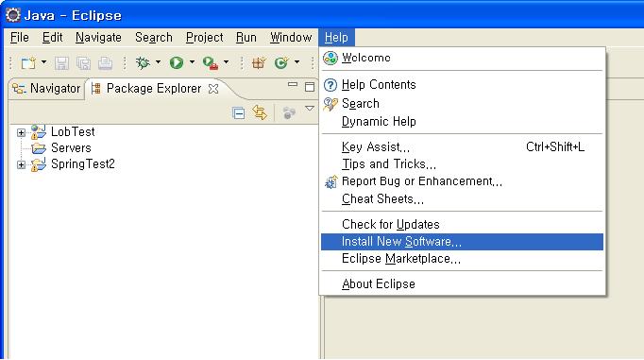Maximize the Package Explorer panel
Screen dimensions: 644x360
[310, 87]
